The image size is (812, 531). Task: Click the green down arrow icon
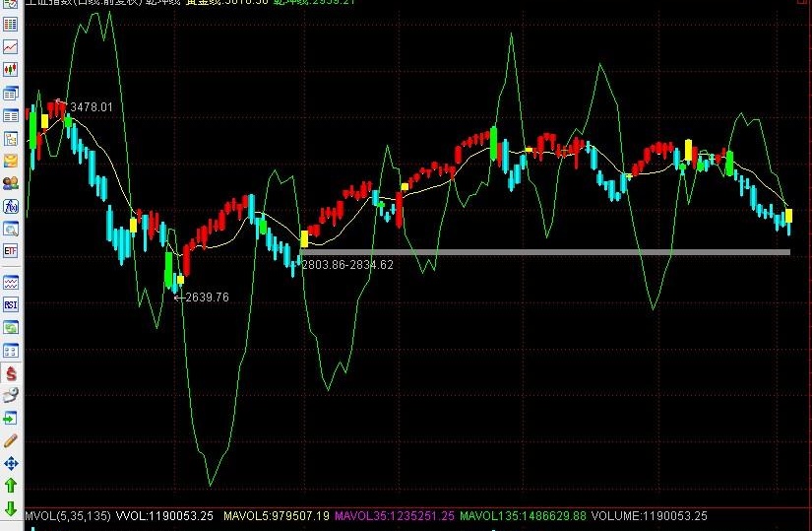tap(11, 508)
